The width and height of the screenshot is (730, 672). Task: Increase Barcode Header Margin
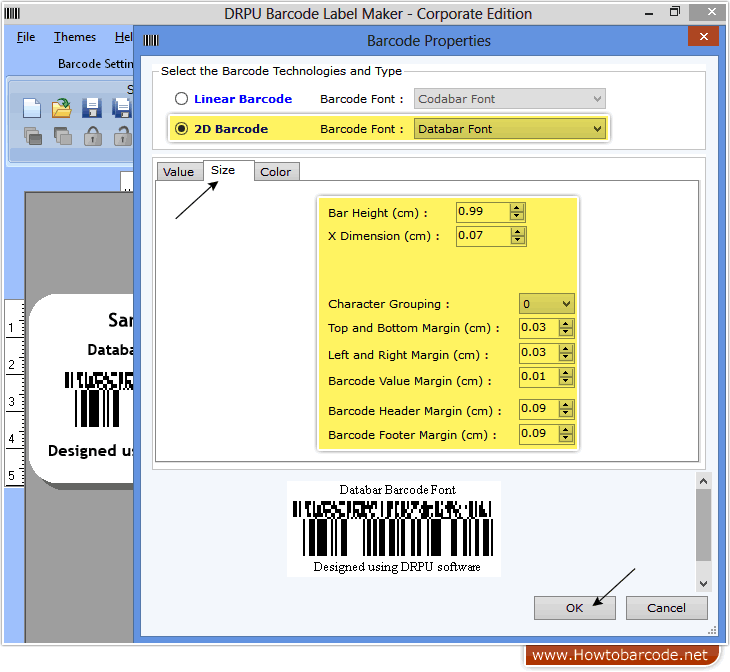pos(566,405)
